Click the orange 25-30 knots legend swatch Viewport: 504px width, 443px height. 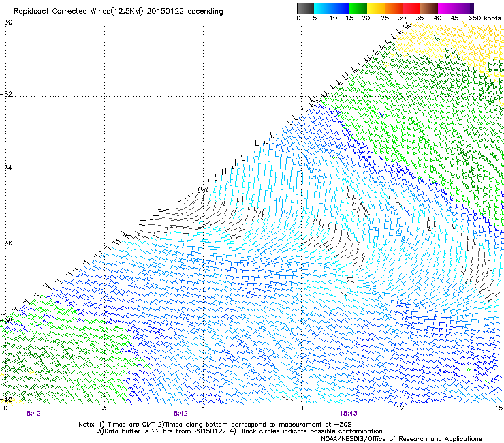(x=394, y=8)
